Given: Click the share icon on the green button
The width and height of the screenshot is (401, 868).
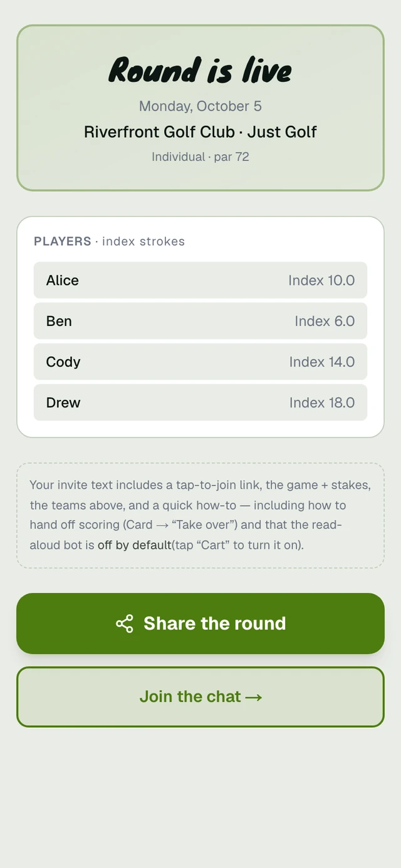Looking at the screenshot, I should pos(125,623).
